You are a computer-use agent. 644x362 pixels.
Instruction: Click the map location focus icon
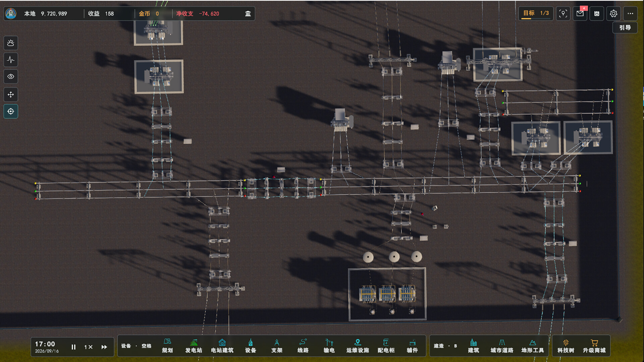tap(563, 13)
